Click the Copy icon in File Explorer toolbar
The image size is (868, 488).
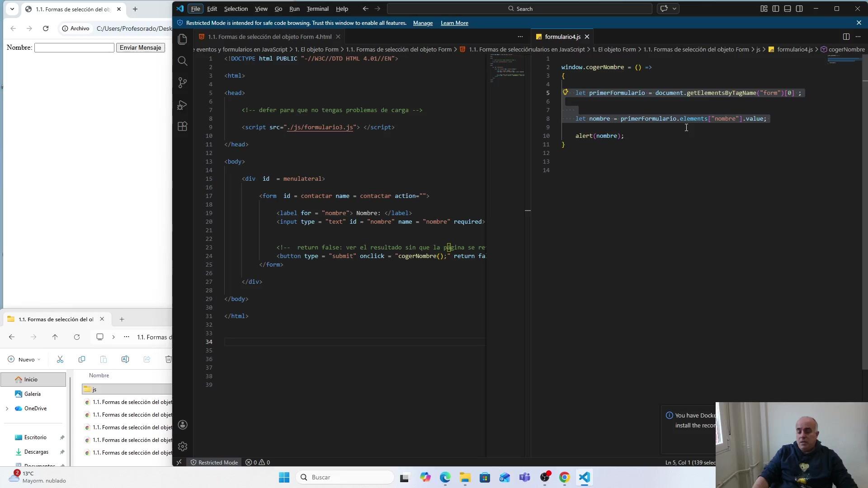(82, 359)
